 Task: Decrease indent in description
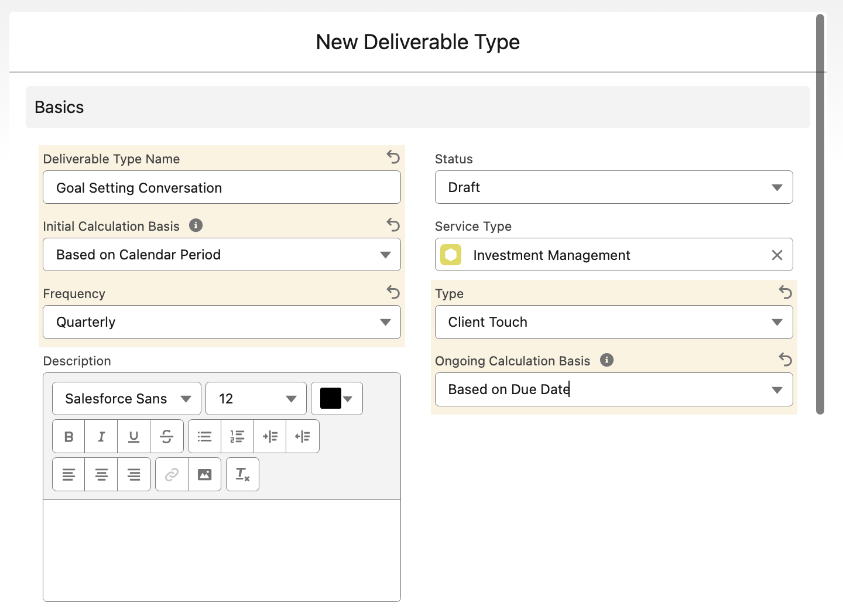pyautogui.click(x=303, y=436)
